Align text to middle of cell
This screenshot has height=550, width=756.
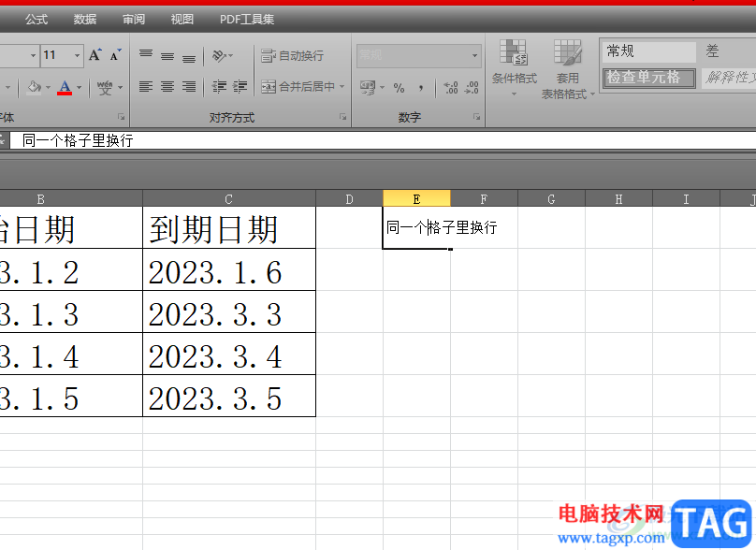pos(167,56)
